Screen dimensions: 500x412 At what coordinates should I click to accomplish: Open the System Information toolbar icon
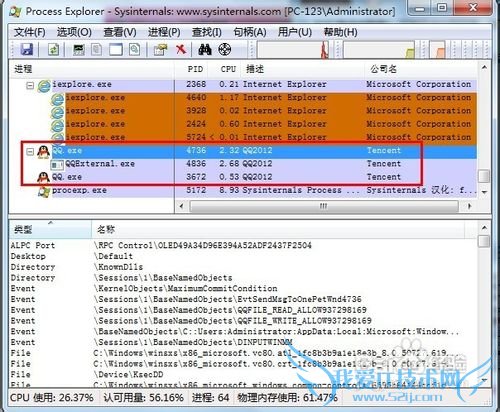tap(79, 49)
